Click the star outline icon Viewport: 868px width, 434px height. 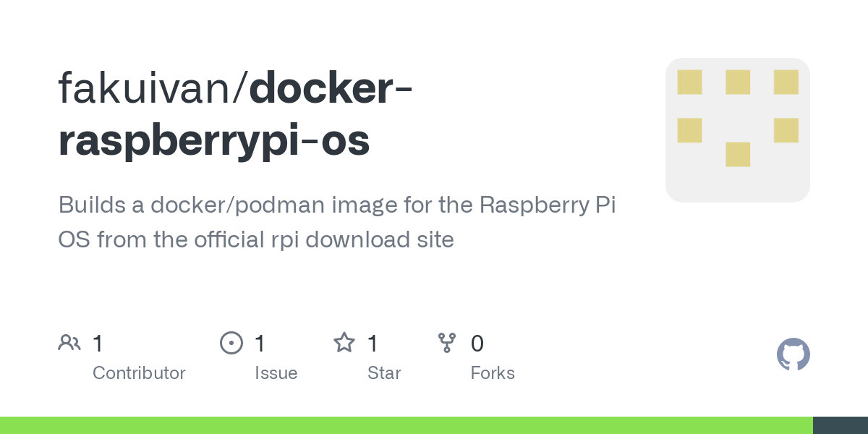coord(344,343)
